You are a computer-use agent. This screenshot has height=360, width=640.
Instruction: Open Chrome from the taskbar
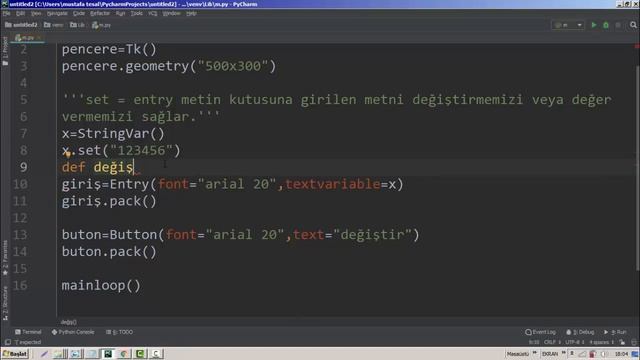coord(124,354)
